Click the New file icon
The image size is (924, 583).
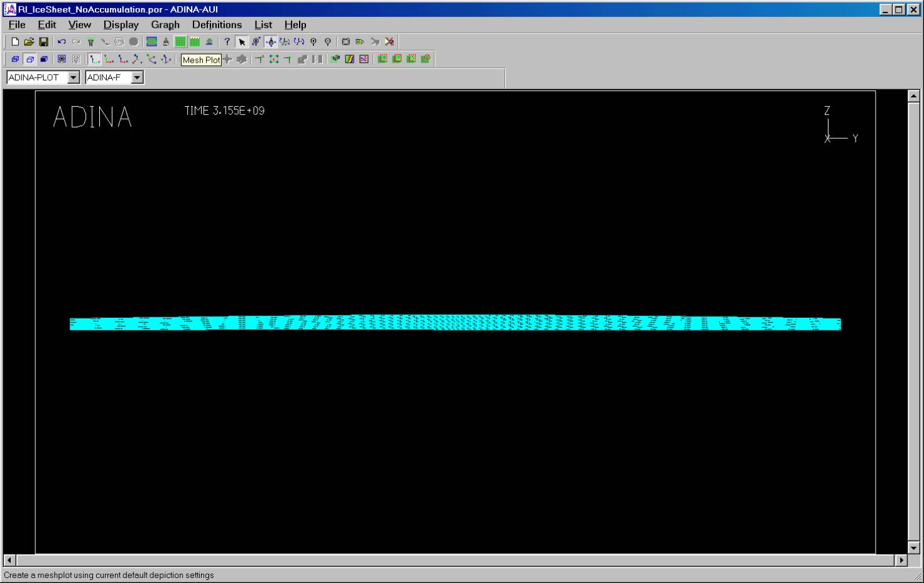coord(15,42)
